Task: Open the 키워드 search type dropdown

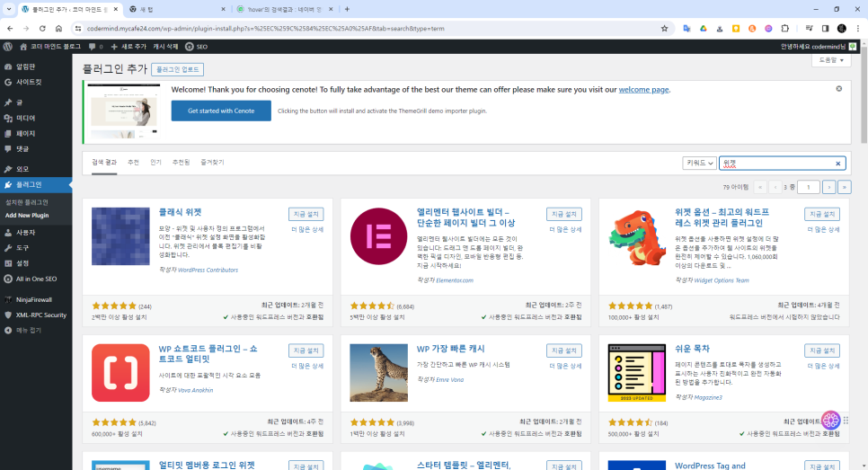Action: tap(699, 163)
